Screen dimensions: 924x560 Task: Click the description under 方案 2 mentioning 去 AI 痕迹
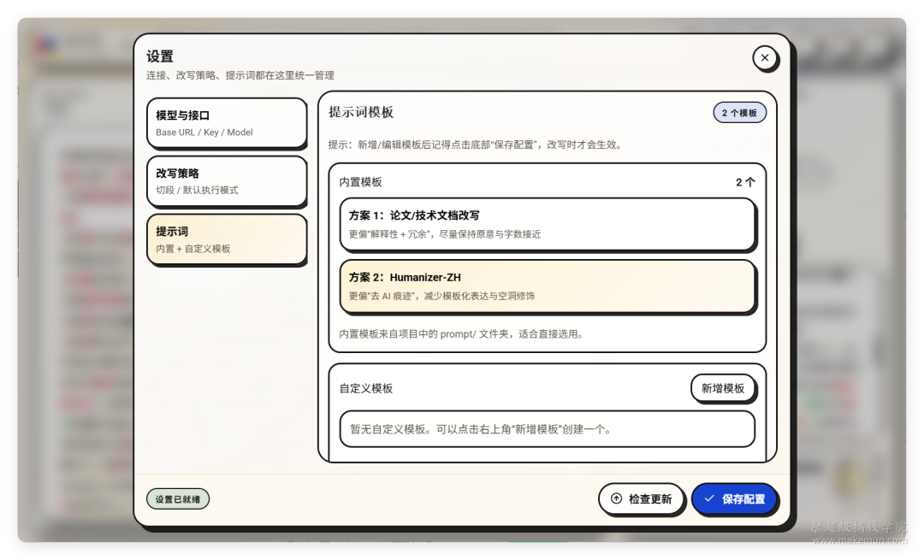click(x=441, y=296)
